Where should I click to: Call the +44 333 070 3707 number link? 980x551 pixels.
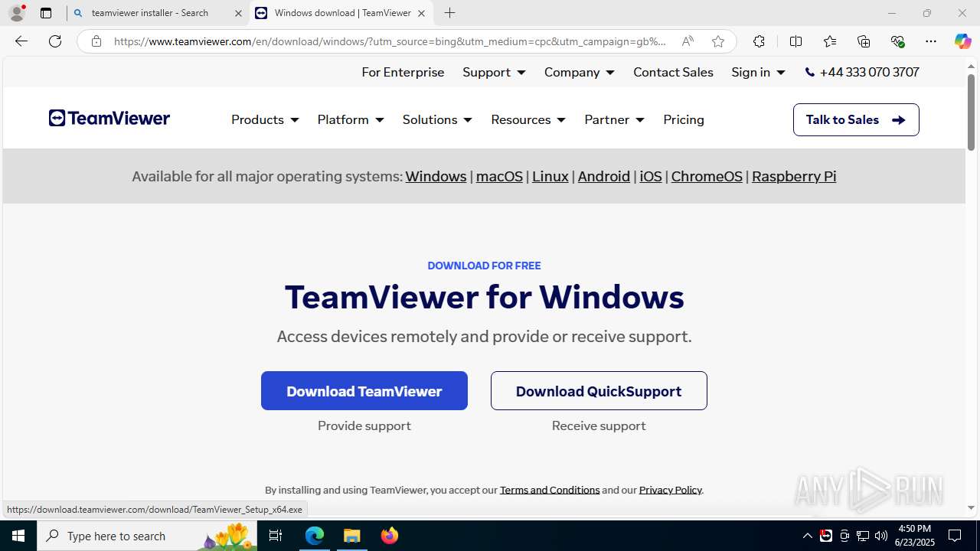tap(862, 72)
